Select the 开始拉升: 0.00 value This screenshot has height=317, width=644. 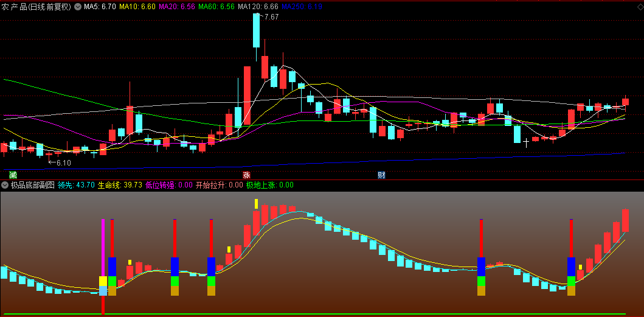[x=220, y=185]
